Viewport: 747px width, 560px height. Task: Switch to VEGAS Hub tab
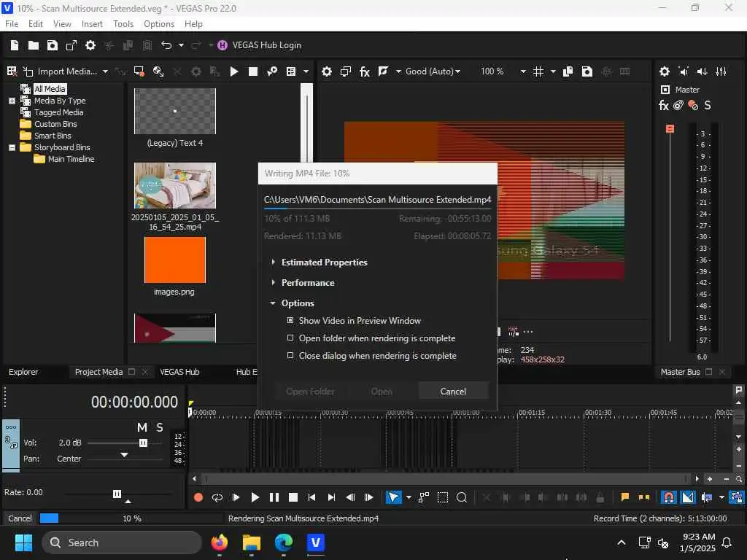click(179, 372)
